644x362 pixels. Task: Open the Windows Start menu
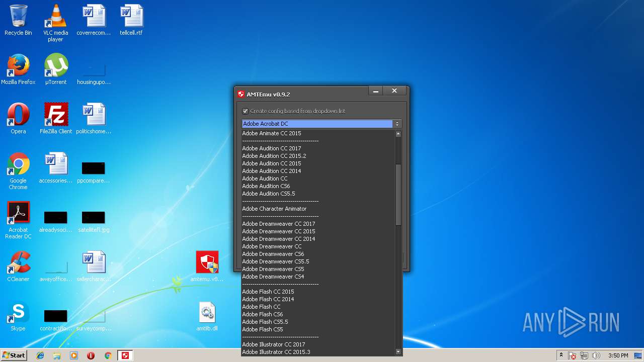pyautogui.click(x=14, y=355)
